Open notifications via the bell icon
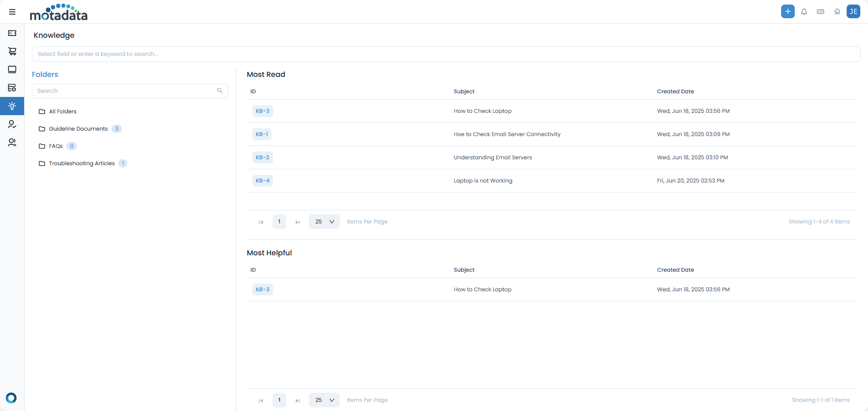 pyautogui.click(x=804, y=11)
